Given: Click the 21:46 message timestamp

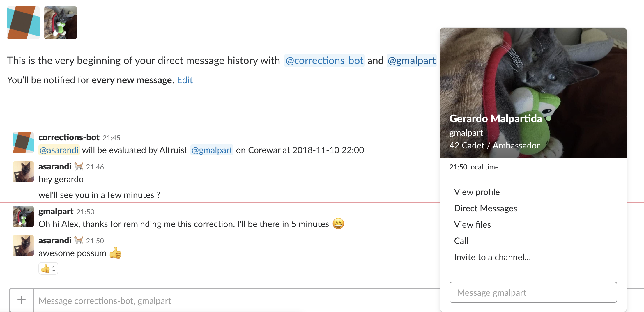Looking at the screenshot, I should [x=95, y=167].
